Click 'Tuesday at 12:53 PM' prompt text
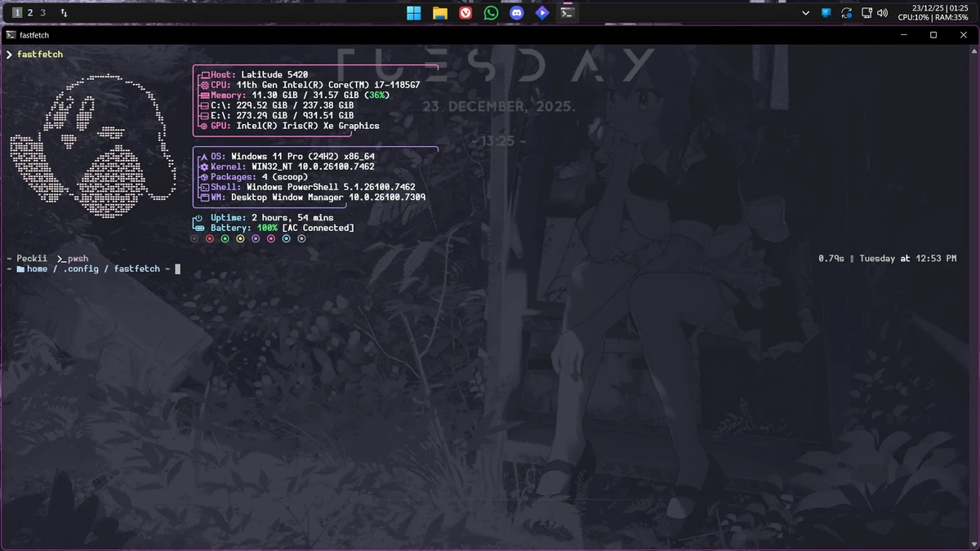 pos(908,259)
